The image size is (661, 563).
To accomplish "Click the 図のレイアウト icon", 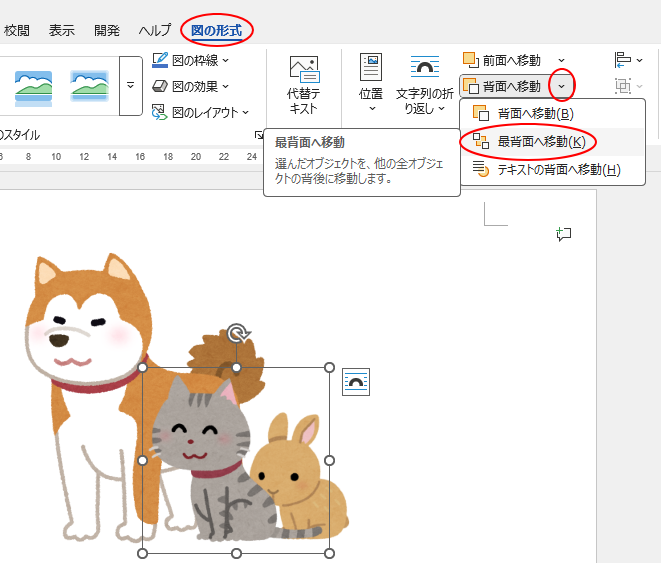I will (x=160, y=113).
